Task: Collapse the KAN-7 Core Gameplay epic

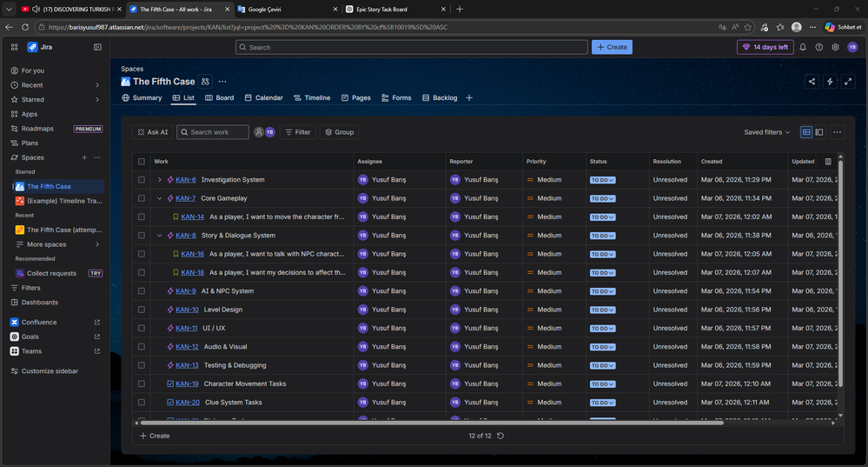Action: coord(160,198)
